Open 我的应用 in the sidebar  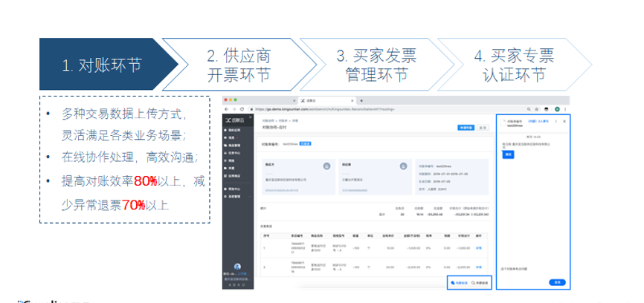(231, 130)
